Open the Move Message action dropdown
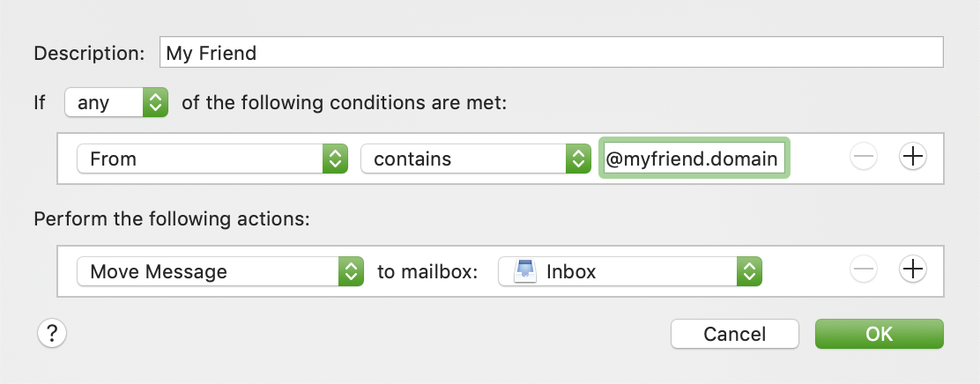 (220, 271)
